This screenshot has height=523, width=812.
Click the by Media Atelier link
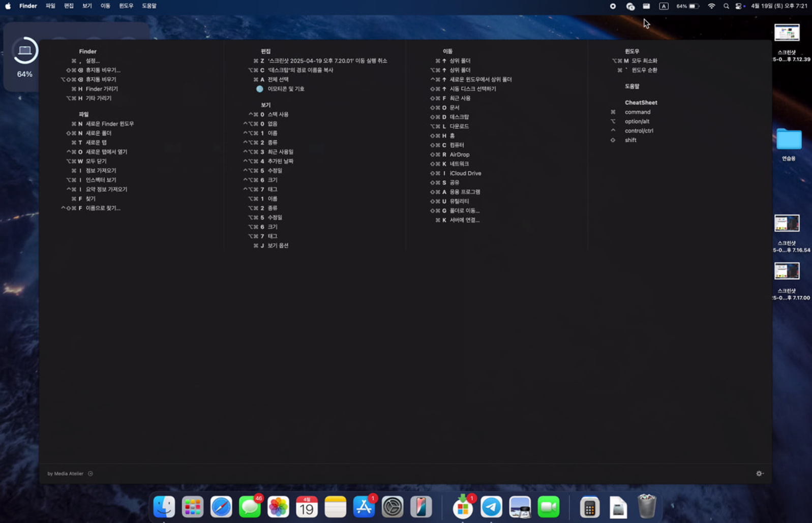click(x=65, y=473)
